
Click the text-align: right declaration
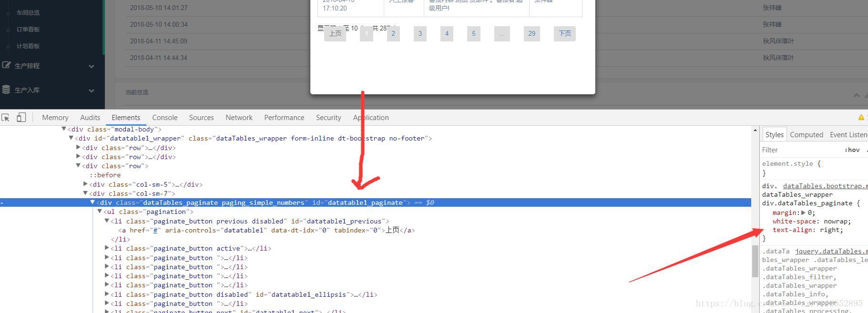pyautogui.click(x=808, y=230)
